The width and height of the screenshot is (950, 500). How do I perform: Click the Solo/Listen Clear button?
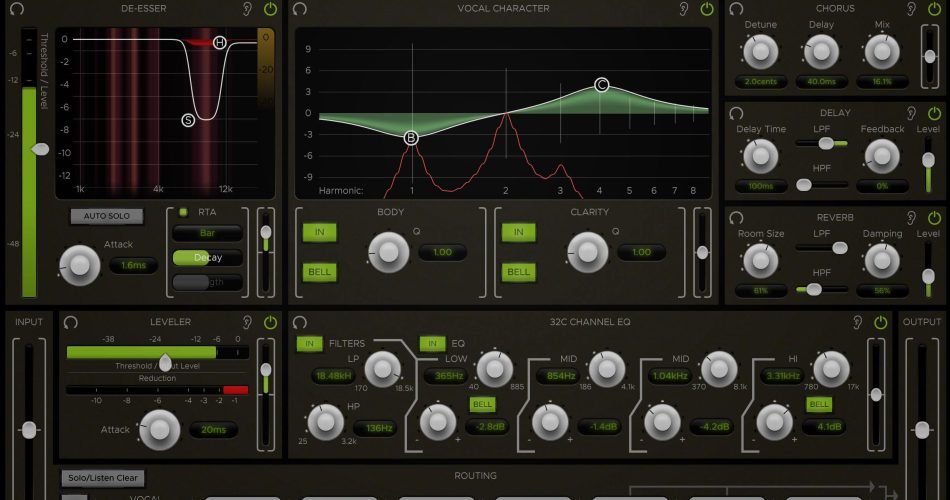[x=103, y=478]
